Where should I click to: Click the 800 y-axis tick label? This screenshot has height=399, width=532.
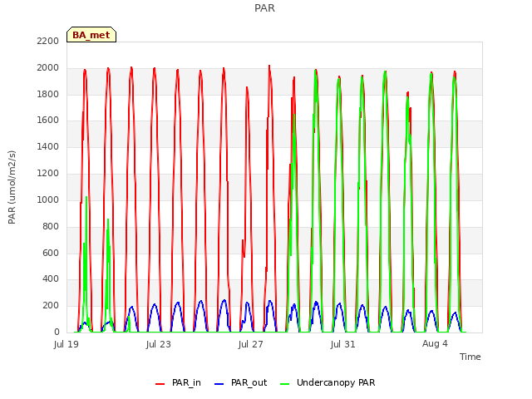pyautogui.click(x=51, y=226)
